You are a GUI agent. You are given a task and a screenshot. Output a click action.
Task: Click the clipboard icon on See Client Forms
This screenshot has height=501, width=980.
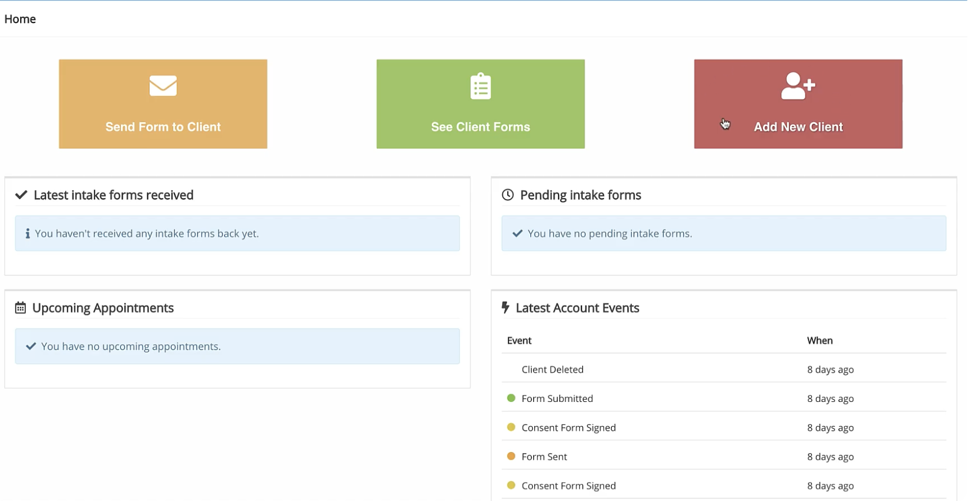(481, 86)
